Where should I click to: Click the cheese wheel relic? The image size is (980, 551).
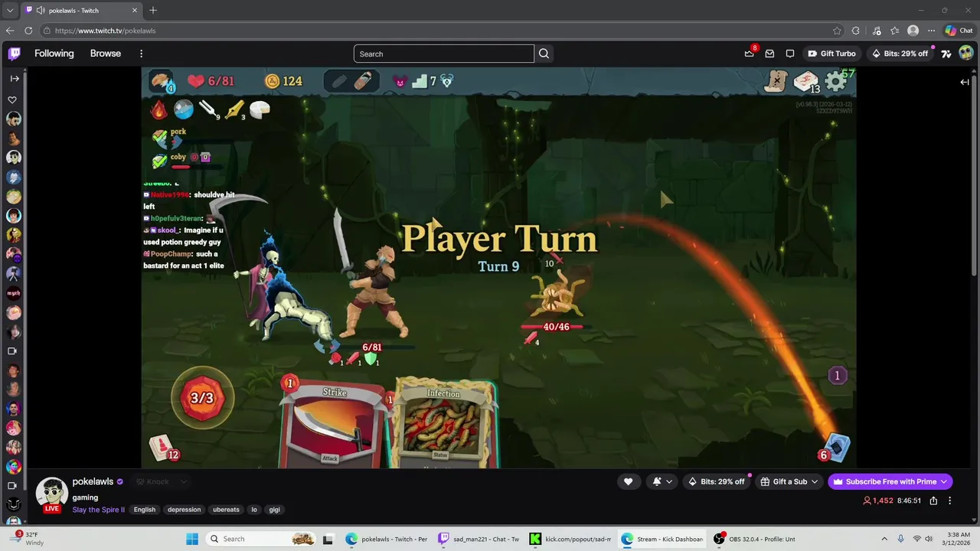point(260,109)
